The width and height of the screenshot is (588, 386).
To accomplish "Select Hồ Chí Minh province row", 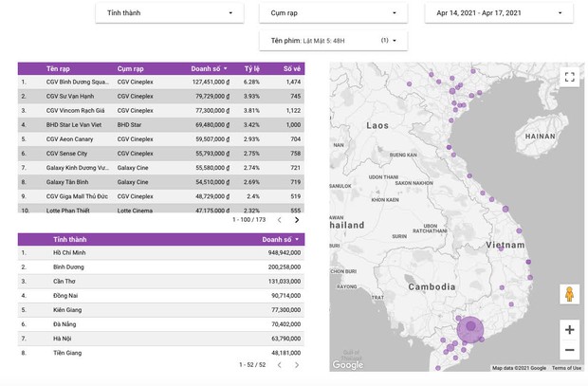I will (161, 253).
